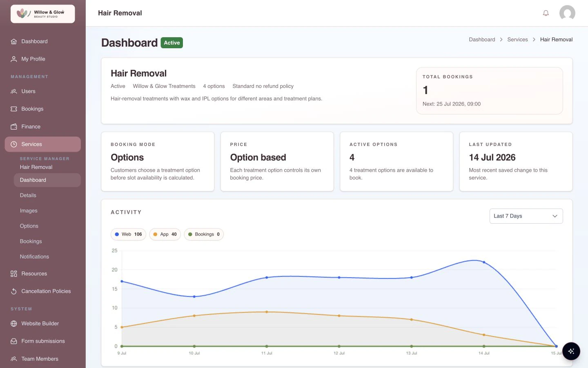
Task: Go to Users in the sidebar
Action: coord(43,91)
